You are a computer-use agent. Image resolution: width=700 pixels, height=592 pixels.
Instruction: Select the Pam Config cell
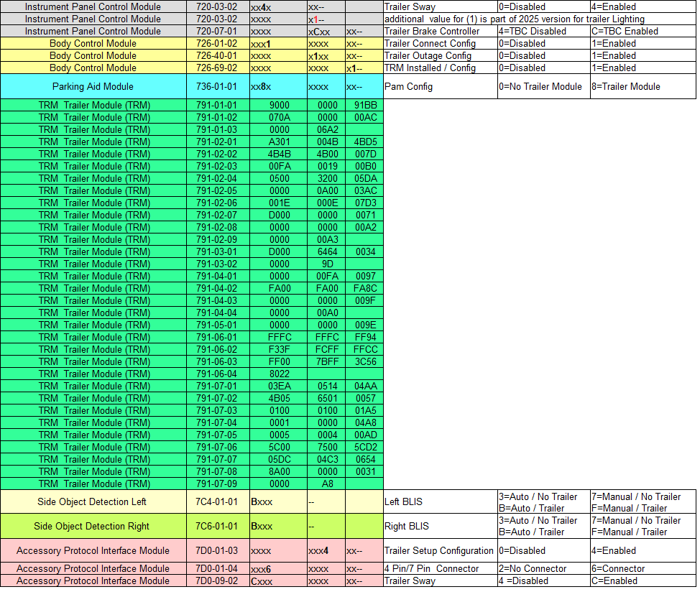click(x=440, y=86)
